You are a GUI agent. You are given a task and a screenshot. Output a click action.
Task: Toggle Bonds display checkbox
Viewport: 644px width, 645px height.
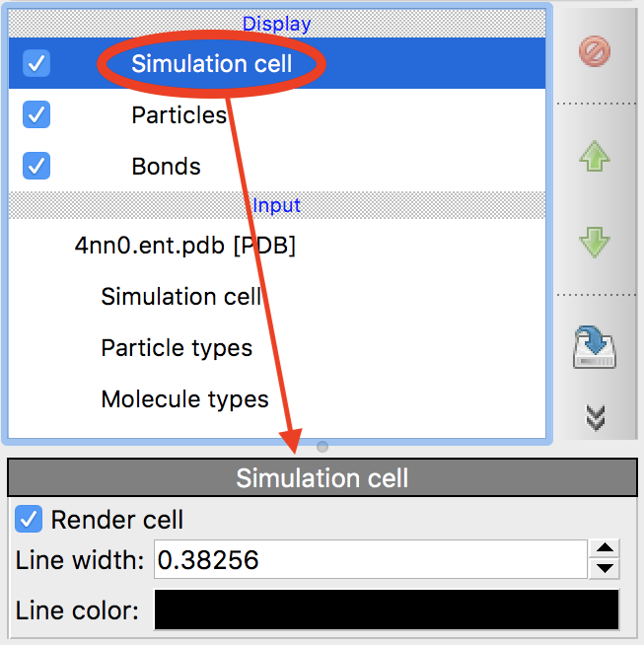coord(36,166)
